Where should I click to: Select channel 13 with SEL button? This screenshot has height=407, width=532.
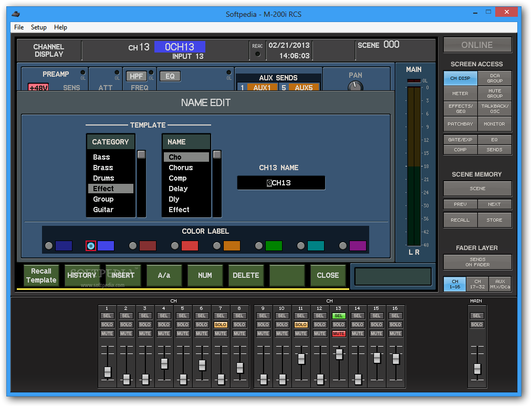pos(339,316)
